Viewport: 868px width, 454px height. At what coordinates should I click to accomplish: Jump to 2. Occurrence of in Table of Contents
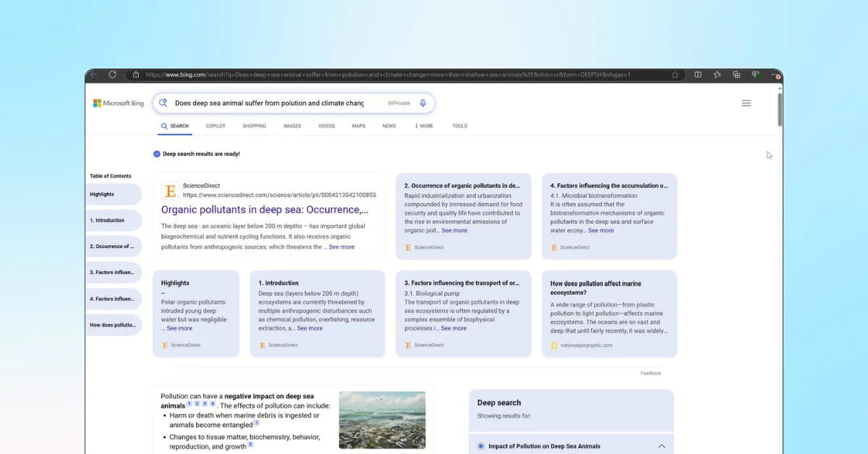pos(113,247)
